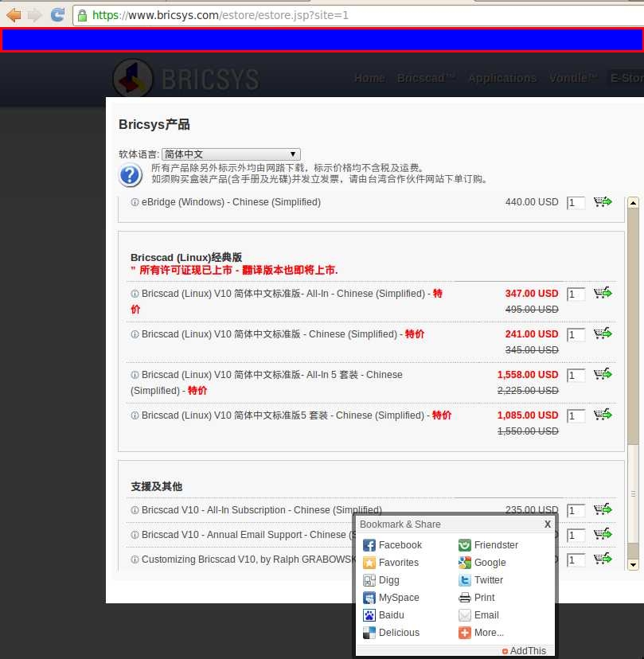Click the green SSL padlock icon

[x=83, y=16]
